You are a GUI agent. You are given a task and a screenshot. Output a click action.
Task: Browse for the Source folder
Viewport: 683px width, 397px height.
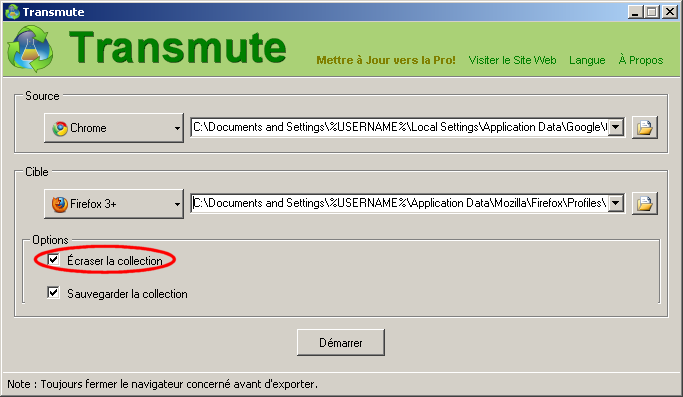tap(645, 128)
